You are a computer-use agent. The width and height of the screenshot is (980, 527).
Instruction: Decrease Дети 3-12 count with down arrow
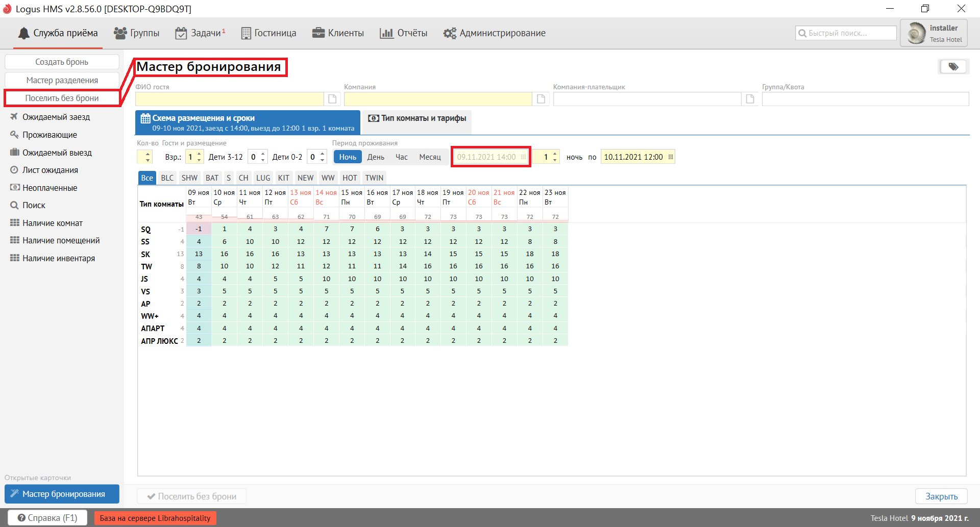[263, 160]
